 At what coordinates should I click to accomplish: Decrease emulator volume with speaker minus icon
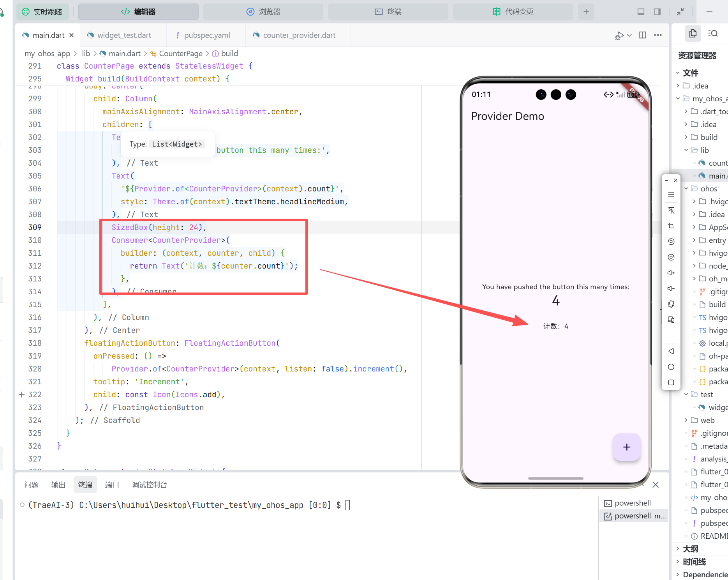pos(671,288)
